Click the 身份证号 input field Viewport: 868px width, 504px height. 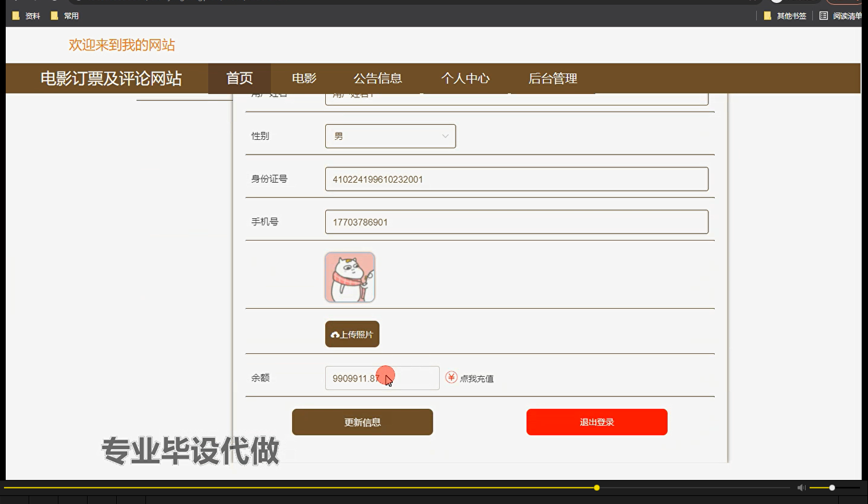point(516,179)
